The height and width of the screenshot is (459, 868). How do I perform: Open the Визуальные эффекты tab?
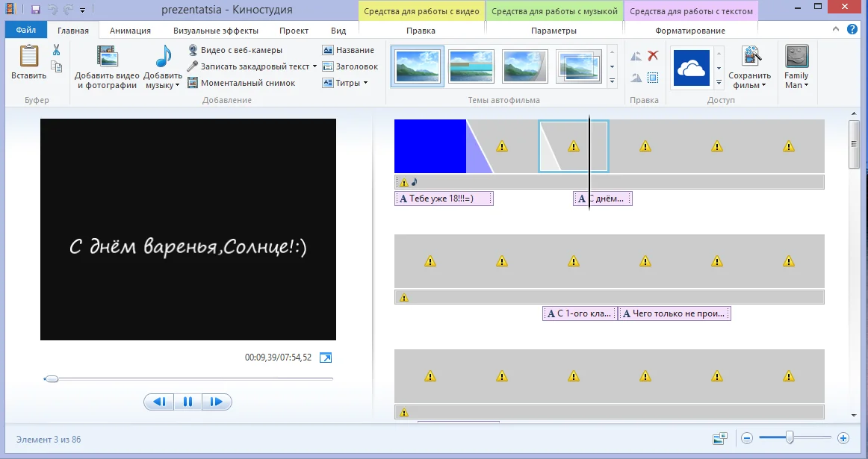coord(216,31)
